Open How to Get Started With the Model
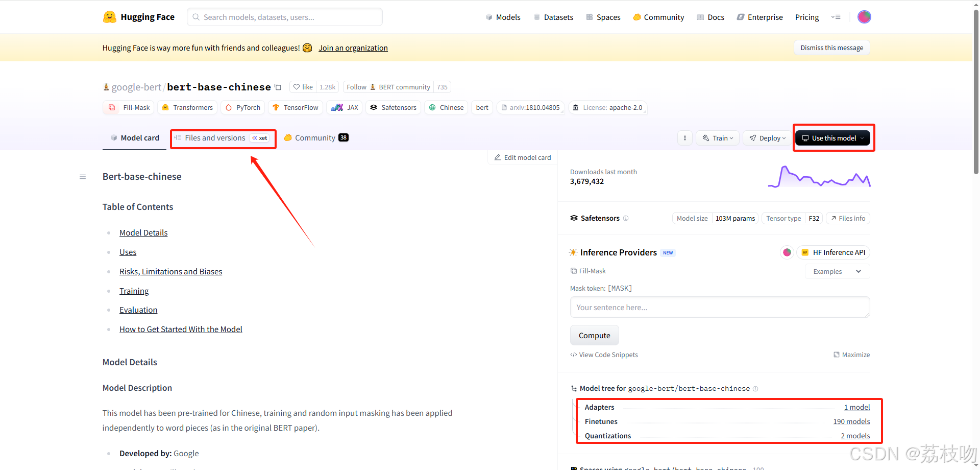 click(181, 329)
